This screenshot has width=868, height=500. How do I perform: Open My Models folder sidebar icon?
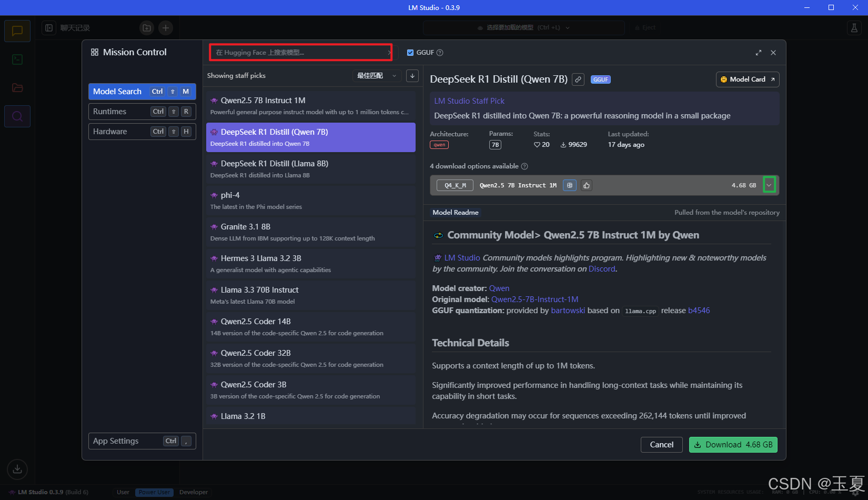(x=17, y=88)
